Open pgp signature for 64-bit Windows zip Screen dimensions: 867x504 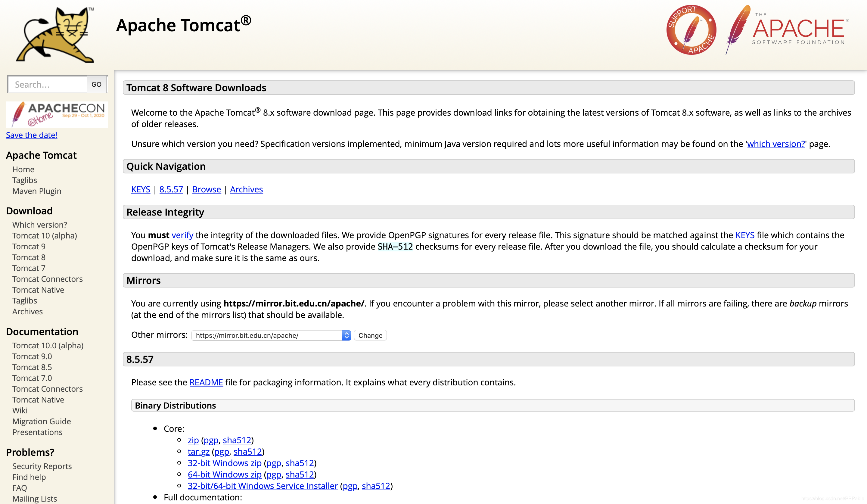274,474
